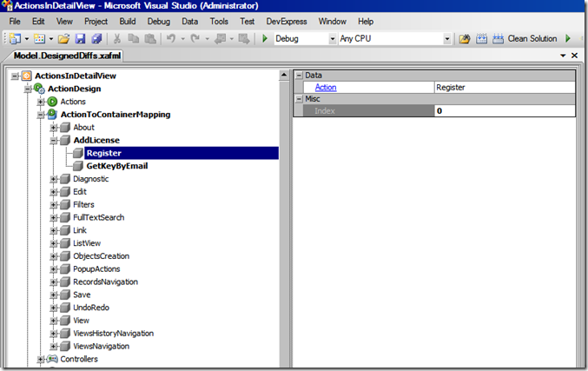Follow the Action property link
Screen dimensions: 588x371
tap(326, 88)
